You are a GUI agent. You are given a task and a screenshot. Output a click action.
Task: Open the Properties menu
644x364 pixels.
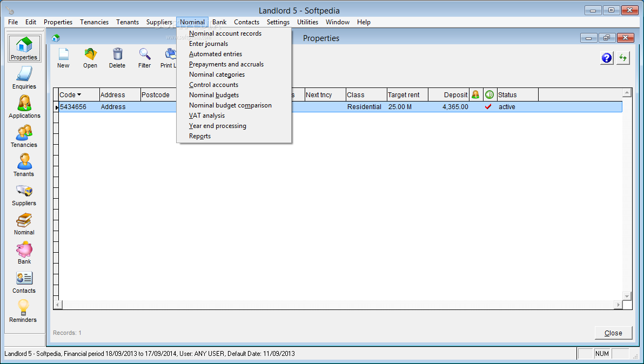click(58, 22)
